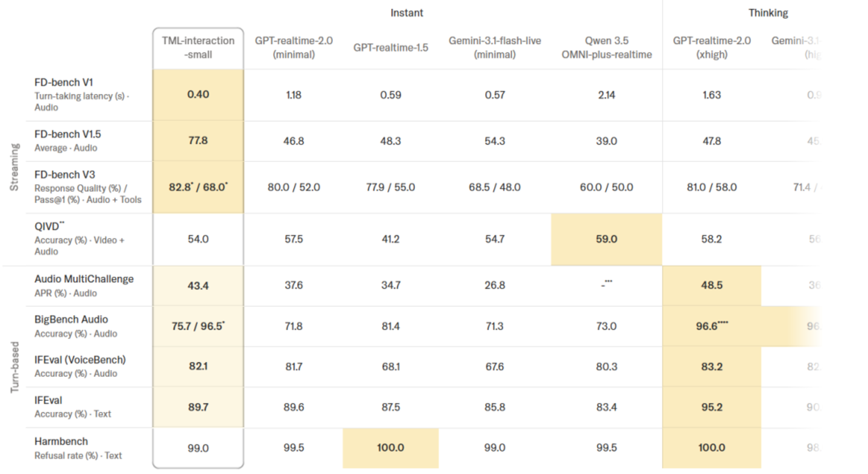Select the Gemini-3.1-flash-live (minimal) header
Image resolution: width=868 pixels, height=474 pixels.
(495, 48)
